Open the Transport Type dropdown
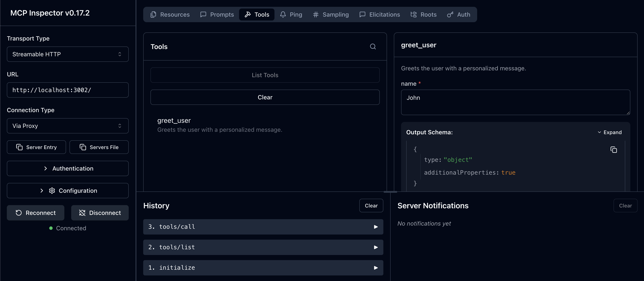 point(68,54)
